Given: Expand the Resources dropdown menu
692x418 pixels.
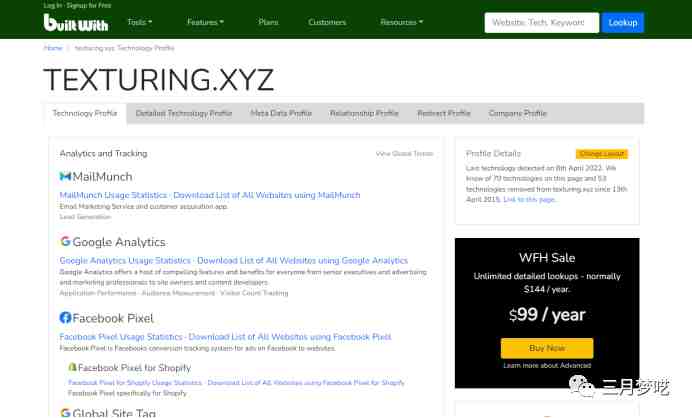Looking at the screenshot, I should click(x=402, y=22).
